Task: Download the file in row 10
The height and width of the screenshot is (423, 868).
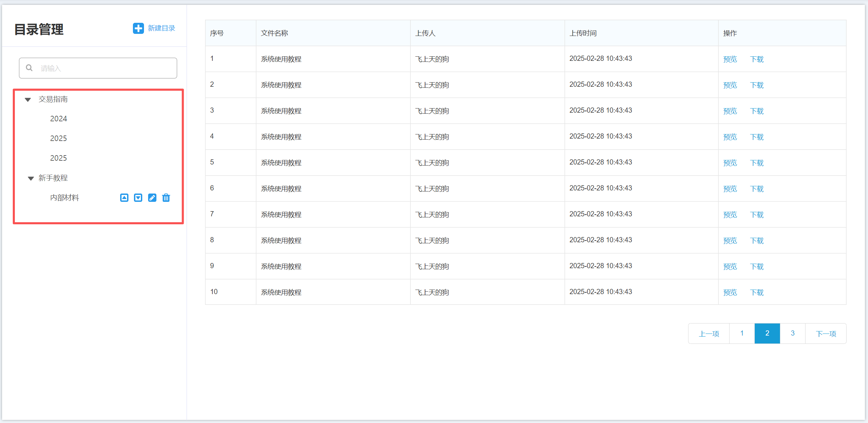Action: 756,292
